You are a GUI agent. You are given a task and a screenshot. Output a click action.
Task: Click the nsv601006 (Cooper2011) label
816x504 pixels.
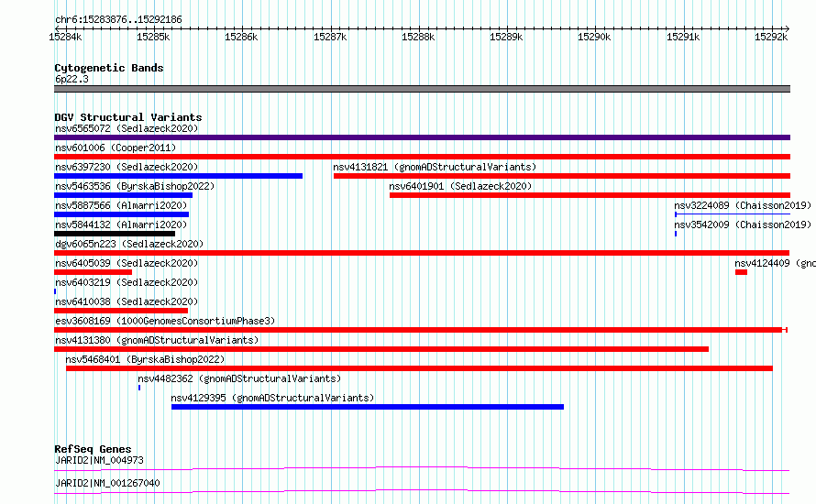116,148
